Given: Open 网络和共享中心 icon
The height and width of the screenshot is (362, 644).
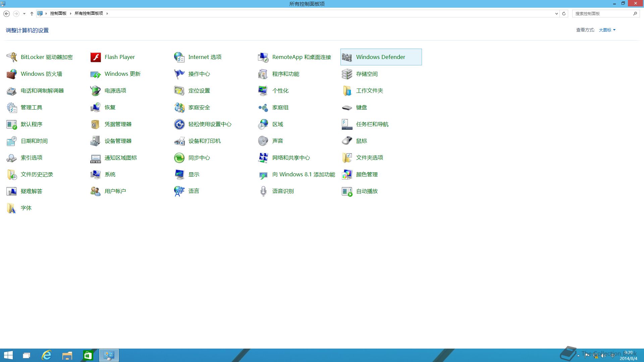Looking at the screenshot, I should point(263,158).
